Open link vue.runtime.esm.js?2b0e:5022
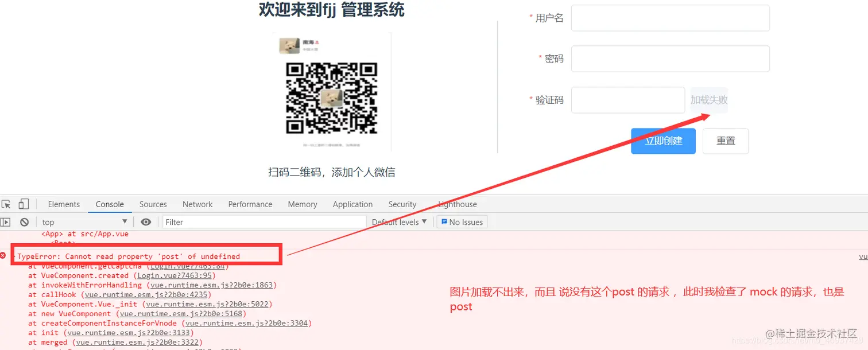This screenshot has height=350, width=868. pyautogui.click(x=207, y=304)
